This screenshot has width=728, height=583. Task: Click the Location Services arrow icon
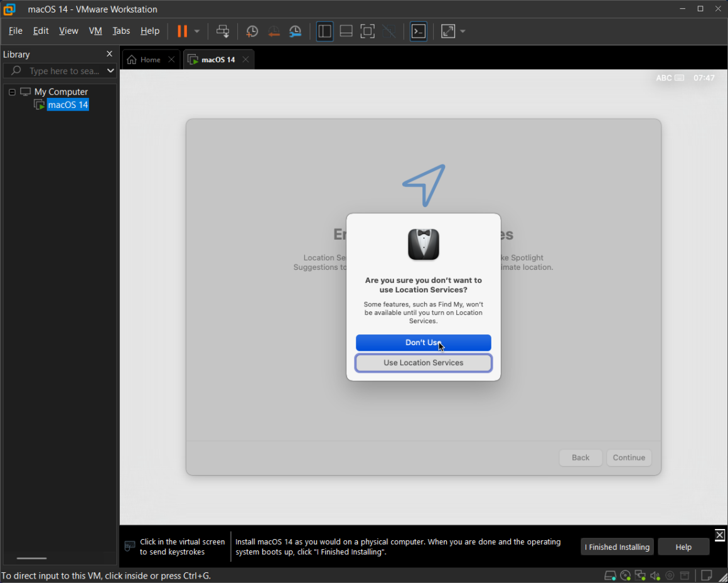(424, 185)
